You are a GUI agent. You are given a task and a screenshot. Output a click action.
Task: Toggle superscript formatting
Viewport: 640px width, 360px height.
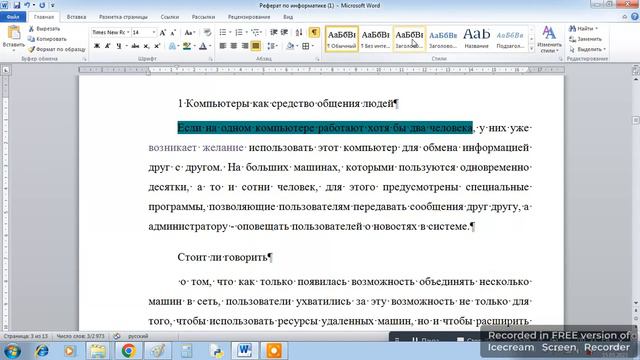click(x=157, y=46)
